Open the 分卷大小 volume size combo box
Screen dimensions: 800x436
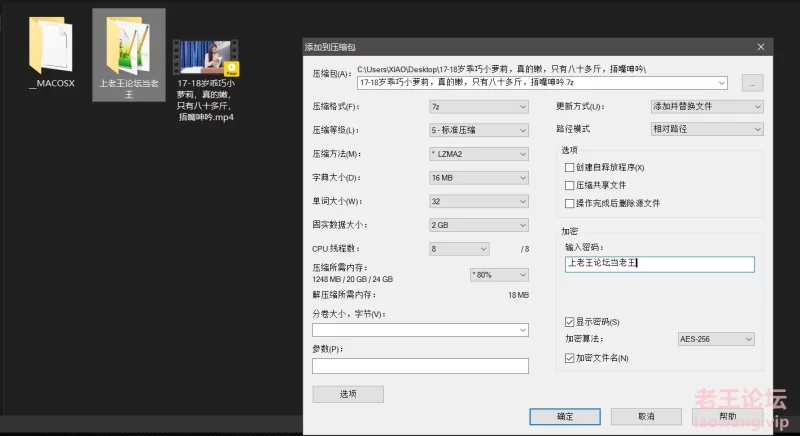420,330
